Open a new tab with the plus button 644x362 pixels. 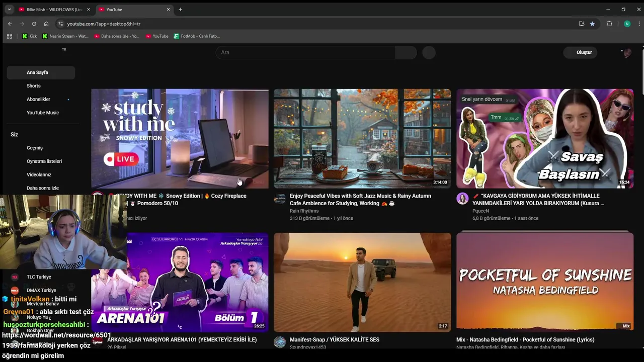(181, 10)
